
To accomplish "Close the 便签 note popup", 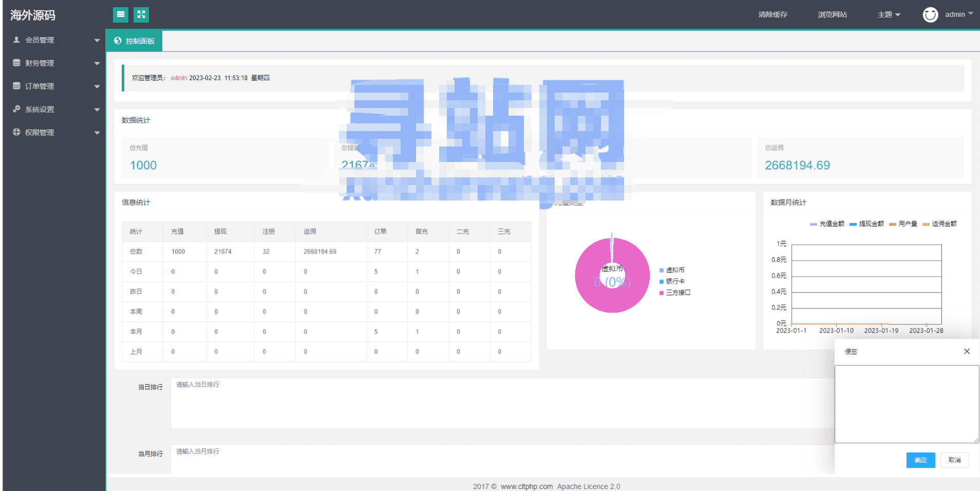I will click(x=967, y=351).
